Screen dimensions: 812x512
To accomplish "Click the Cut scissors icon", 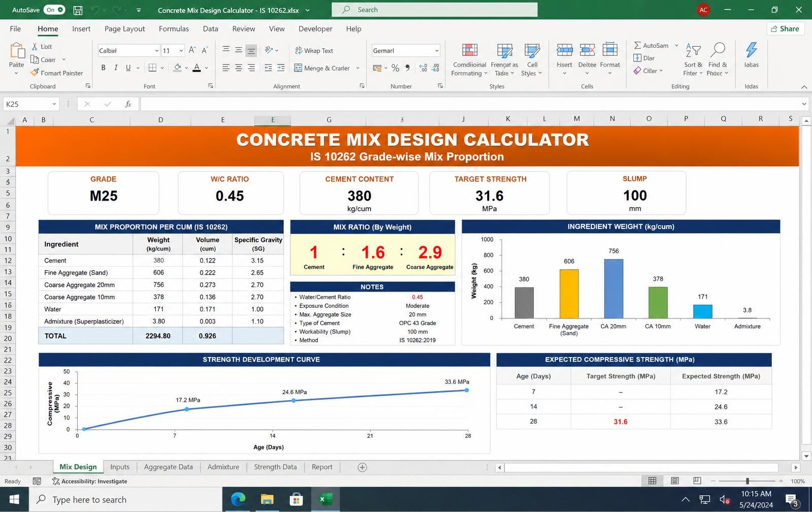I will pyautogui.click(x=35, y=46).
